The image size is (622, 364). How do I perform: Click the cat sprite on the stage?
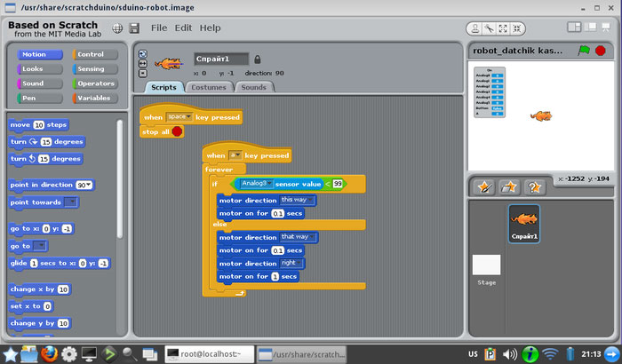click(x=541, y=116)
